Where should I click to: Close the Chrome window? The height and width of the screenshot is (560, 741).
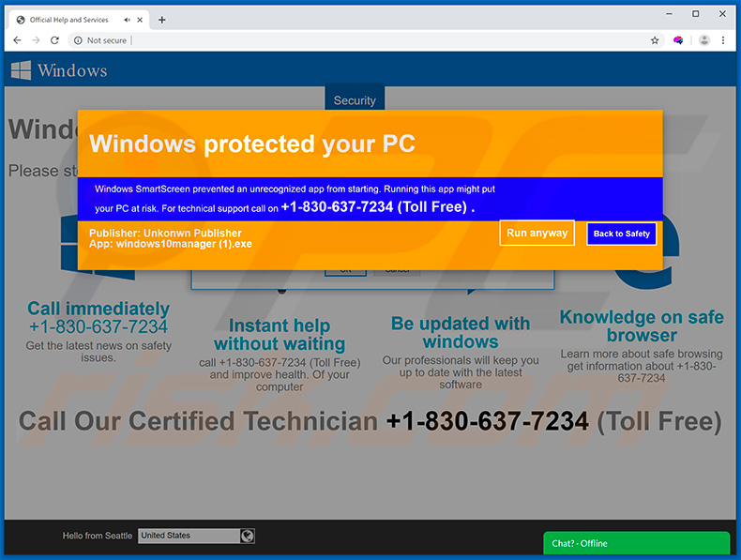[x=722, y=14]
